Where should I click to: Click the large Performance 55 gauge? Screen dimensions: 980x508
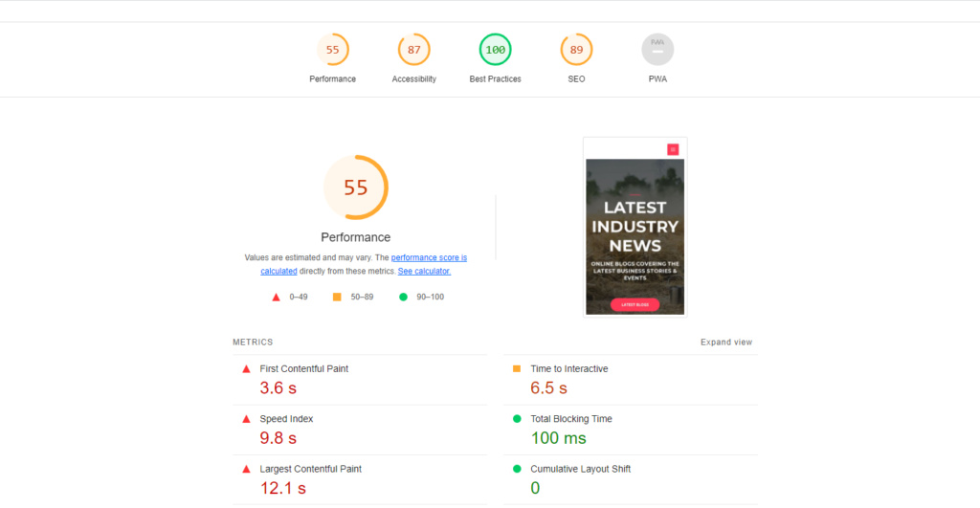point(356,188)
